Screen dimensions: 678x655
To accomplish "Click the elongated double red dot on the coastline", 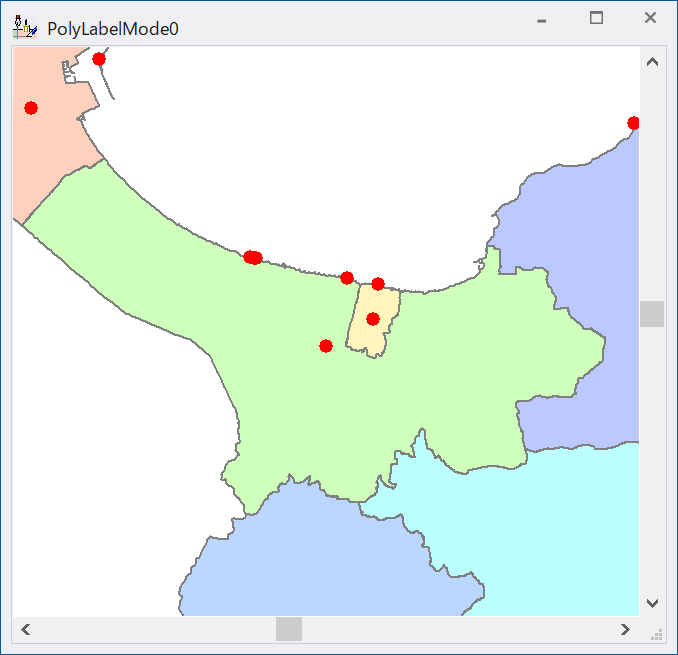I will click(253, 257).
